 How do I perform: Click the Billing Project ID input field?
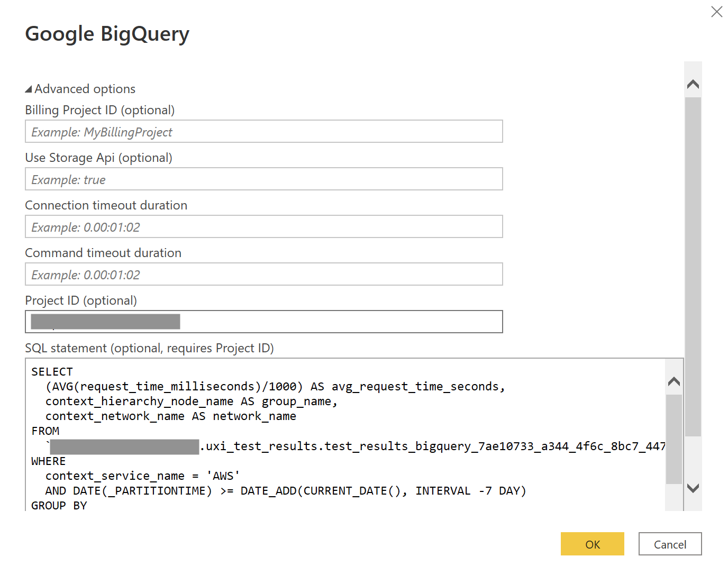click(x=263, y=131)
